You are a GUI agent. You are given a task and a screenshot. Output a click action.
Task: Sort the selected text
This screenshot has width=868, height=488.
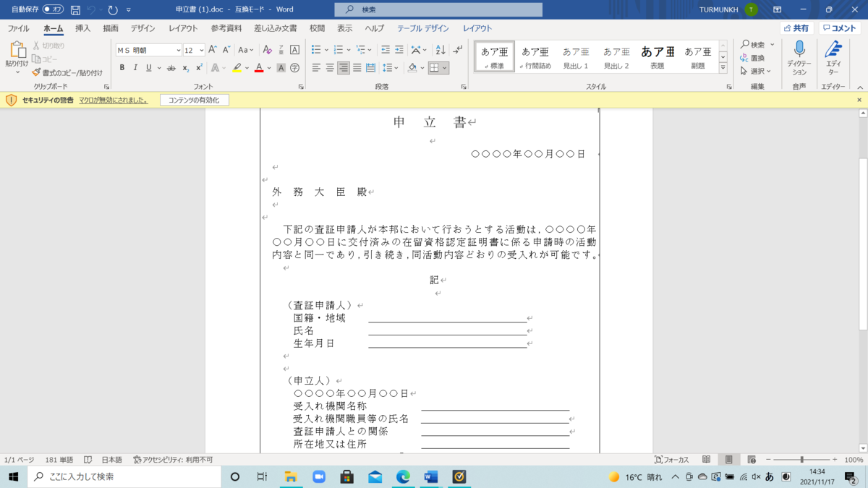tap(440, 50)
